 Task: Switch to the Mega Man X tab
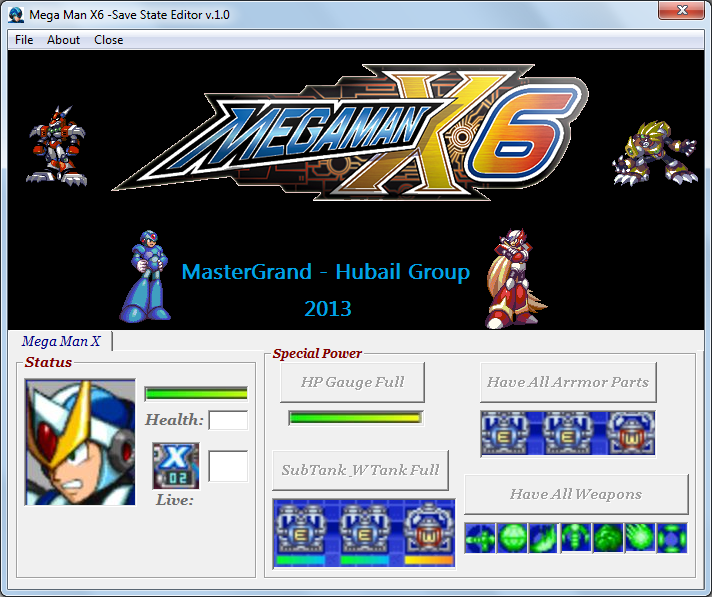point(61,341)
